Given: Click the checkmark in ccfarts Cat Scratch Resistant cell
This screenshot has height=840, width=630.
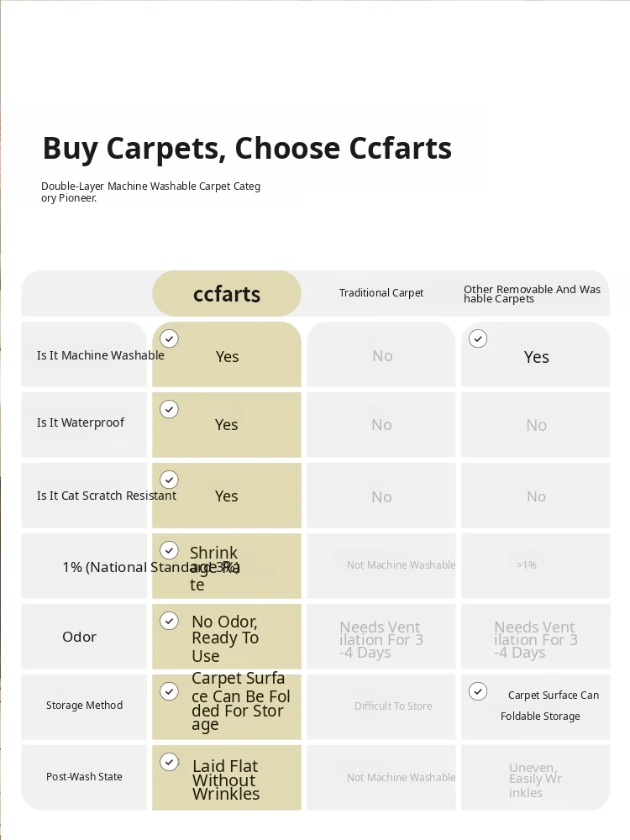Looking at the screenshot, I should pyautogui.click(x=170, y=480).
